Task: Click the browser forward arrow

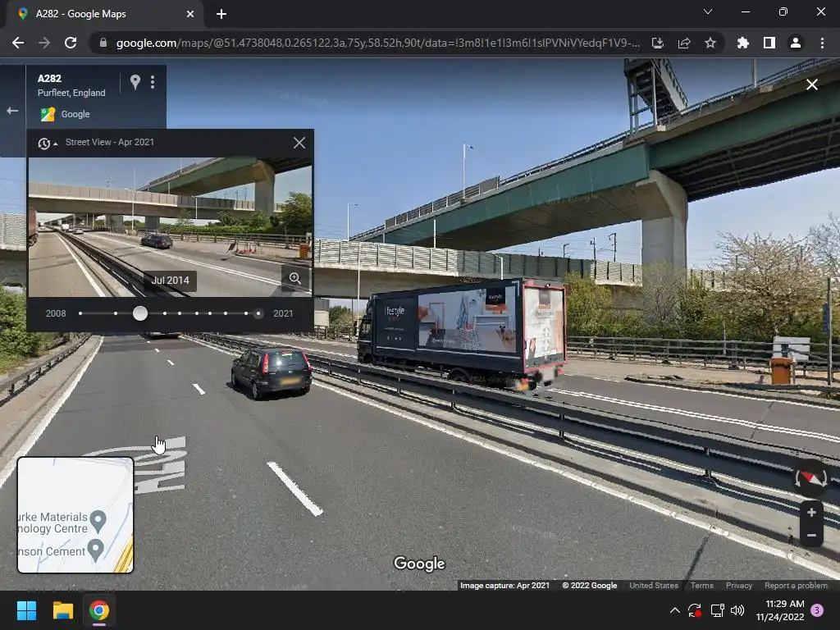Action: pos(44,43)
